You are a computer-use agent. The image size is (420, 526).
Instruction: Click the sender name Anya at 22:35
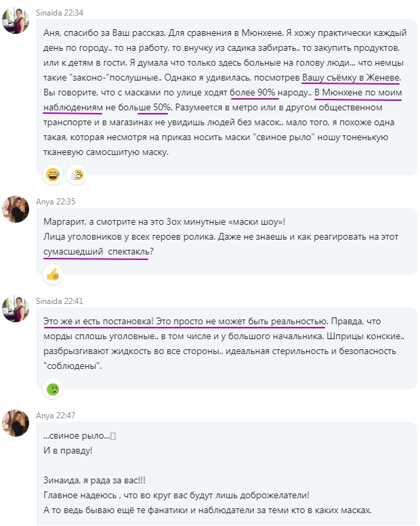coord(44,201)
